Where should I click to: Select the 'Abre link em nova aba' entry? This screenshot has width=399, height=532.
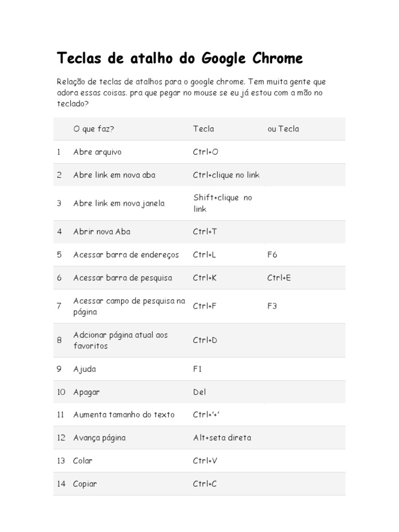click(x=114, y=175)
